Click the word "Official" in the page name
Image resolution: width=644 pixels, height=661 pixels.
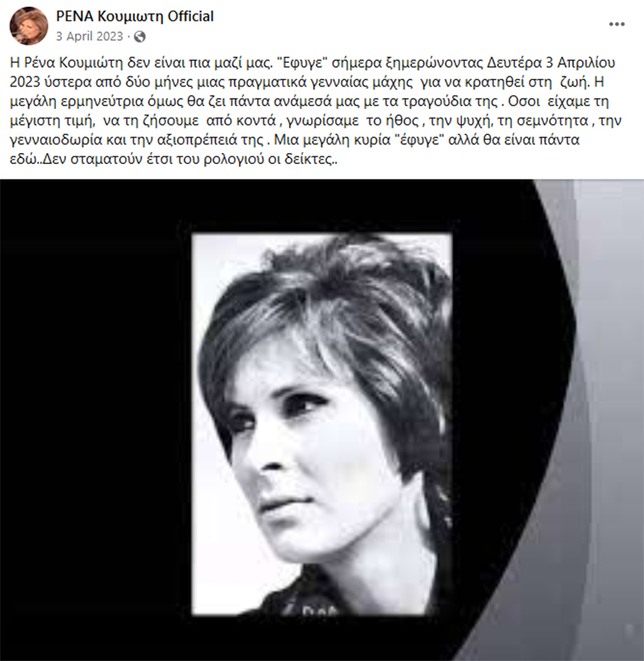[190, 16]
